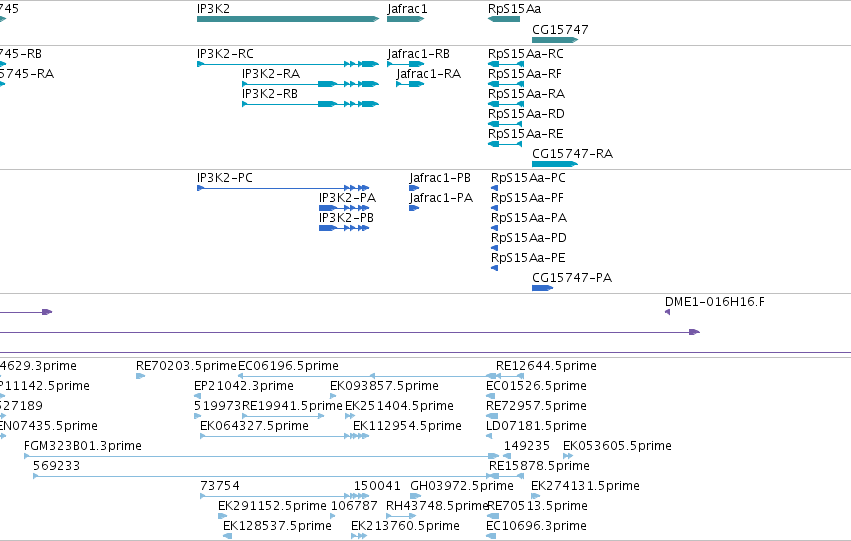Select EST EK053605.5prime
The width and height of the screenshot is (851, 541).
point(568,456)
